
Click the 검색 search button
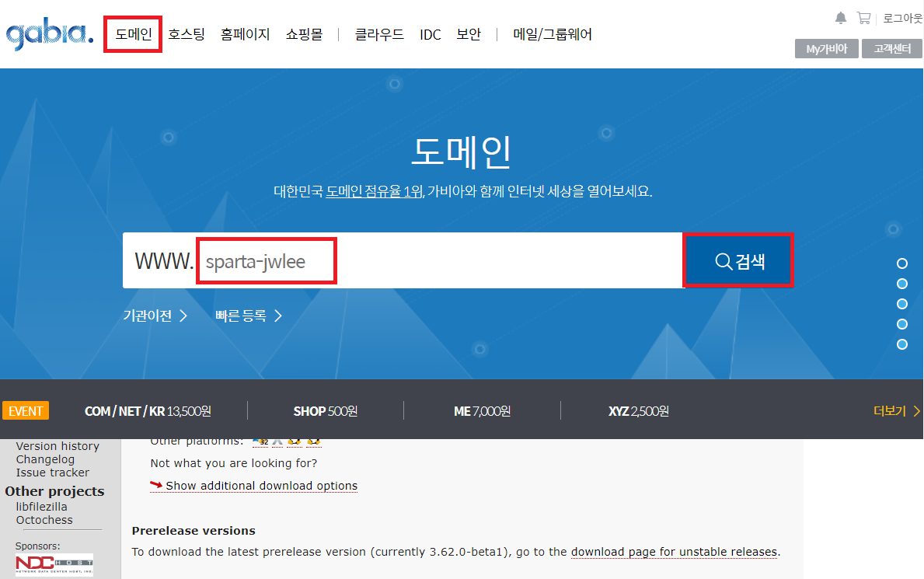[x=739, y=260]
